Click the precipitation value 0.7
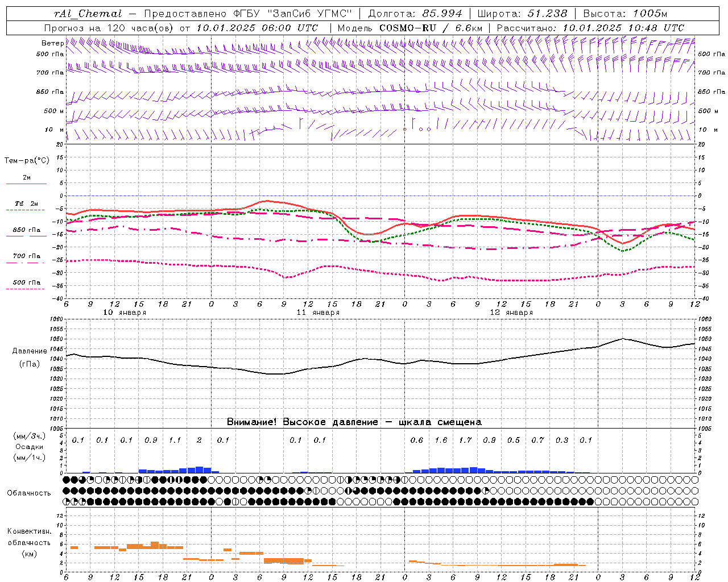Screen dimensions: 728x582 click(x=537, y=440)
